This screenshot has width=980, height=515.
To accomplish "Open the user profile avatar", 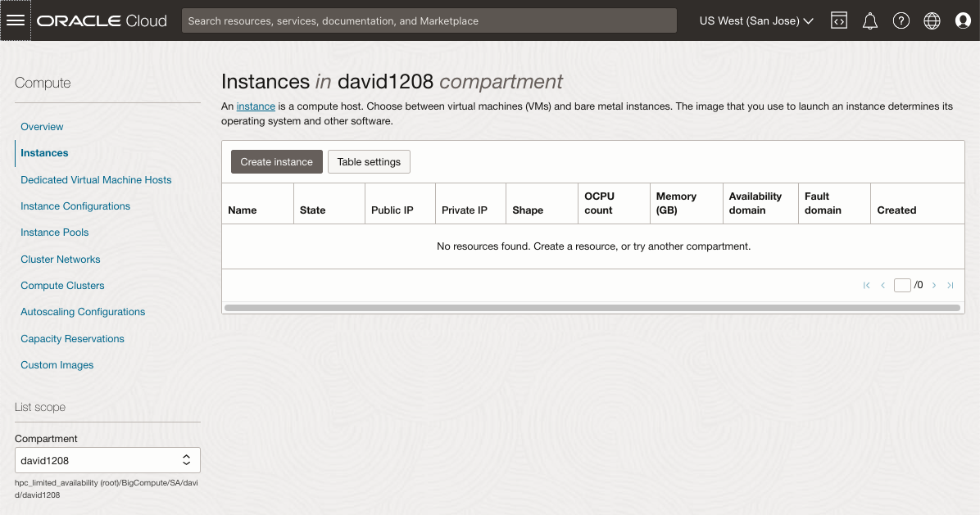I will coord(963,21).
